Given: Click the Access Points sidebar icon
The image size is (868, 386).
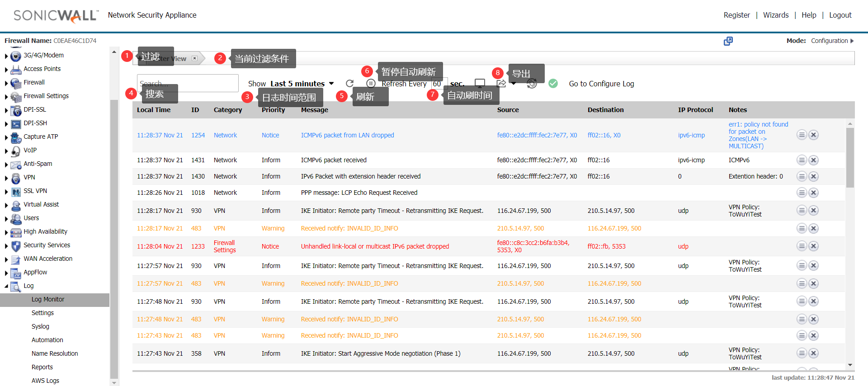Looking at the screenshot, I should pos(16,70).
